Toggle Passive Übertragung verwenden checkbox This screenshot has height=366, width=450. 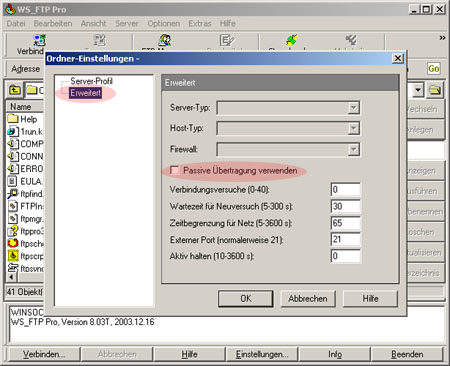click(x=174, y=170)
